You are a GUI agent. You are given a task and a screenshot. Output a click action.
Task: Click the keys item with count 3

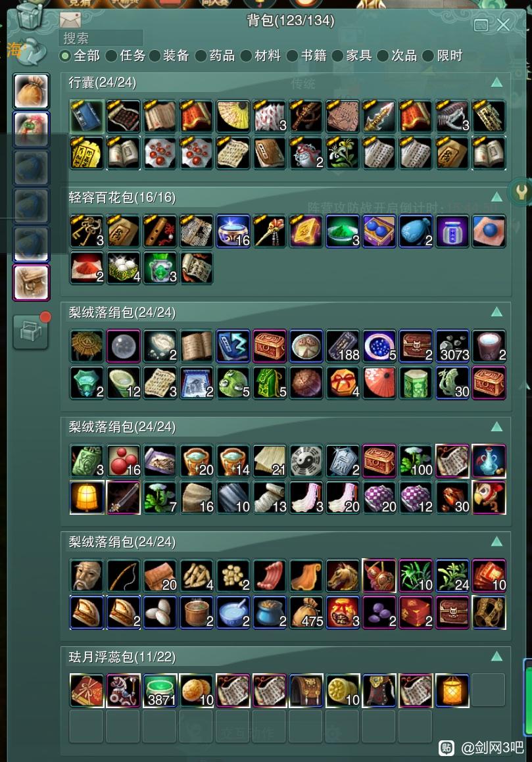pos(87,231)
